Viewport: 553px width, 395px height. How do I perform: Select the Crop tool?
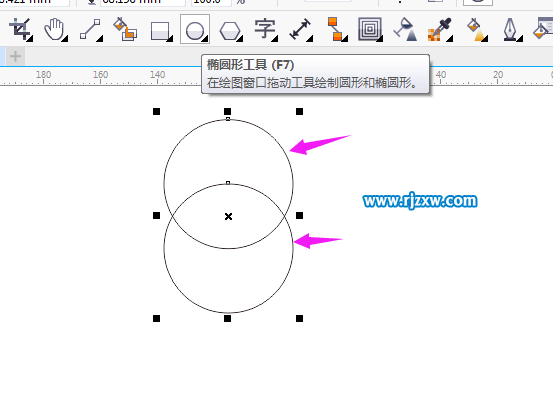click(x=20, y=29)
